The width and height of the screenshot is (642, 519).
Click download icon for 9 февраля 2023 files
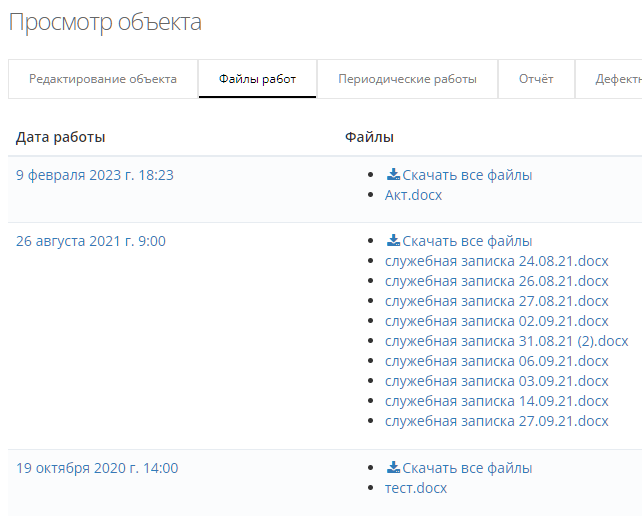point(393,175)
